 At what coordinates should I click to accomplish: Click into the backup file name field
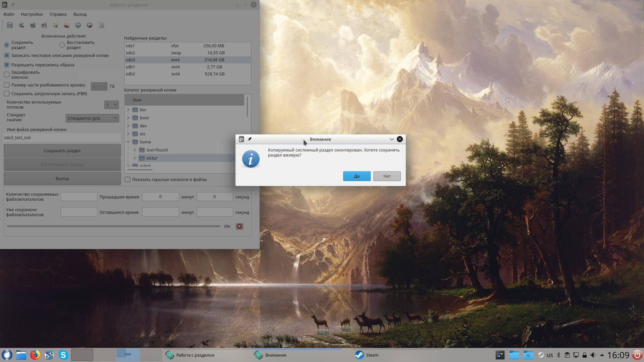coord(62,138)
